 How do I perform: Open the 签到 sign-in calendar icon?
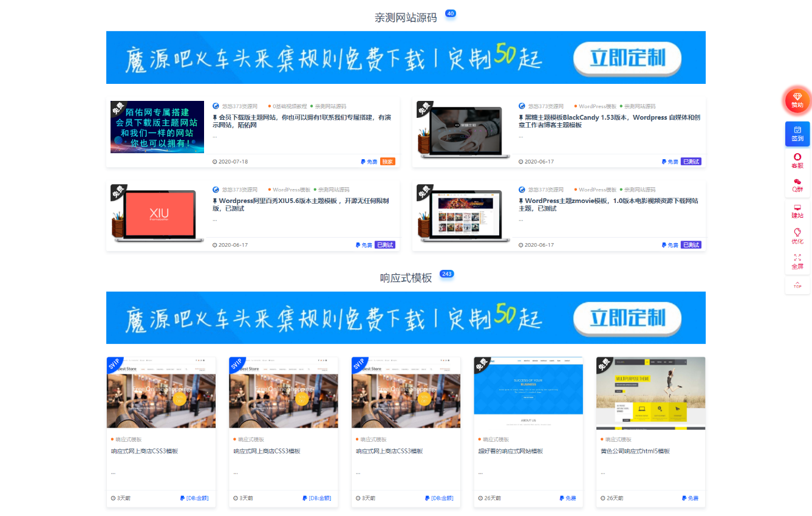click(x=797, y=134)
